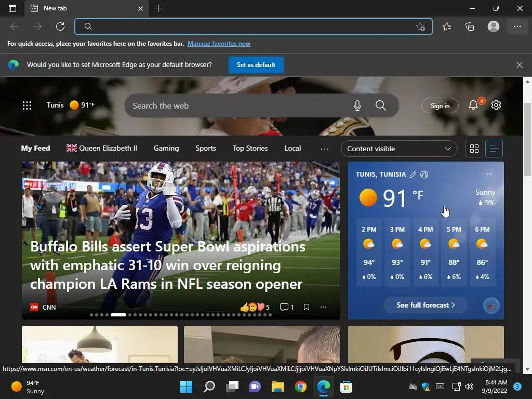Open the system volume control
This screenshot has width=532, height=399.
469,387
